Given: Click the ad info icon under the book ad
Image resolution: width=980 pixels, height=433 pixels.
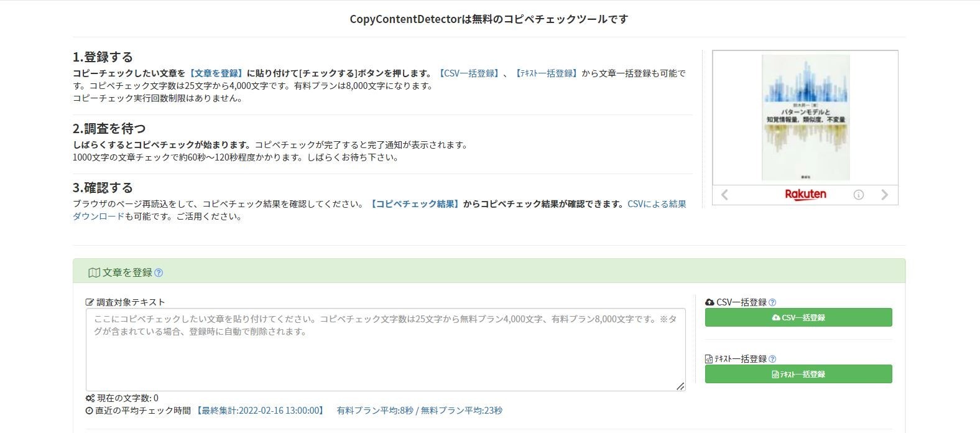Looking at the screenshot, I should click(859, 195).
